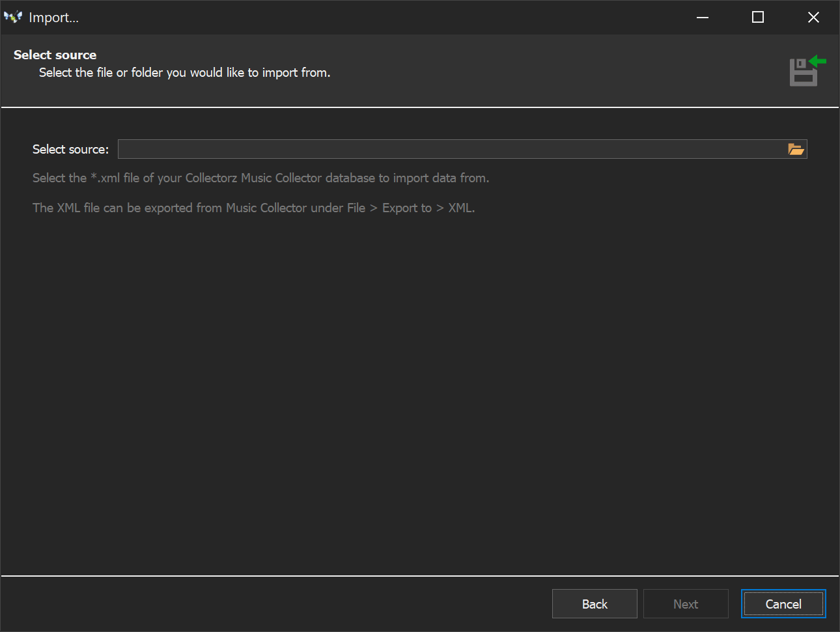Click the 'Import...' window title text
Viewport: 840px width, 632px height.
point(53,18)
